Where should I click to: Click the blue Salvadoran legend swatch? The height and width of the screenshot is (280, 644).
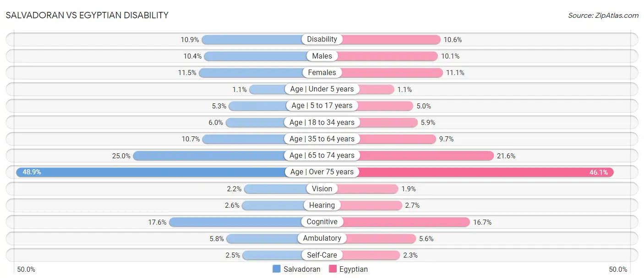(x=277, y=269)
